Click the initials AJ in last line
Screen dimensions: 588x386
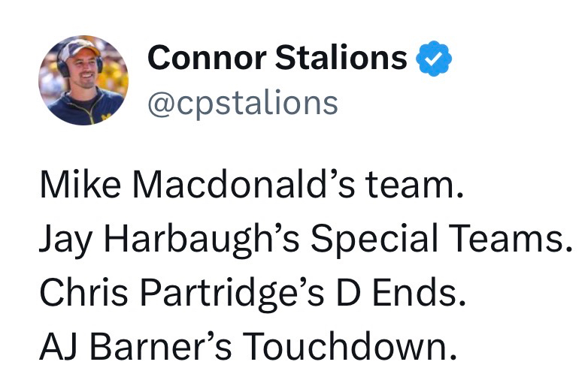(x=56, y=346)
